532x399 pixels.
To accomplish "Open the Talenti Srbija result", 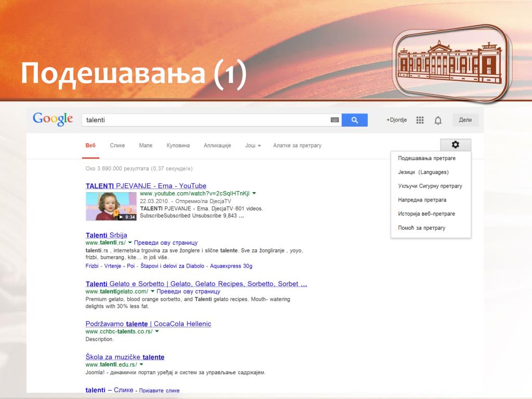I will pyautogui.click(x=106, y=235).
